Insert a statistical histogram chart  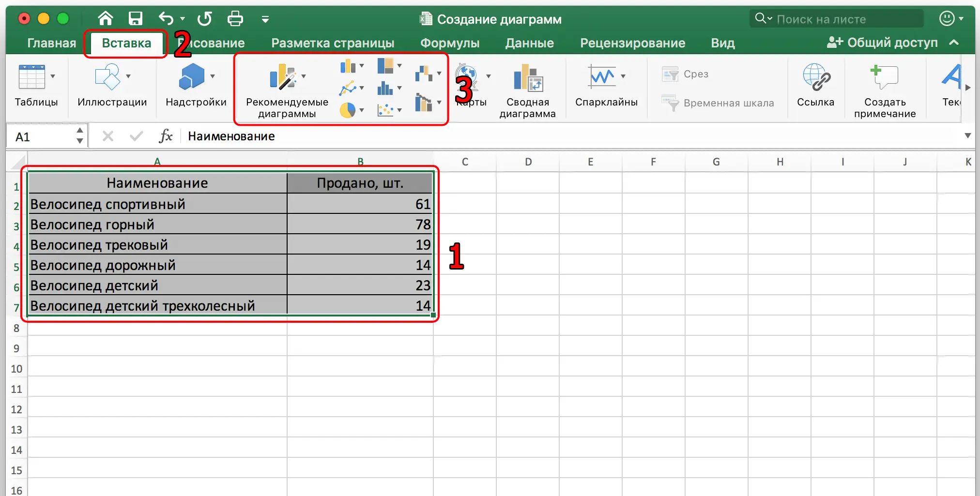(x=385, y=88)
